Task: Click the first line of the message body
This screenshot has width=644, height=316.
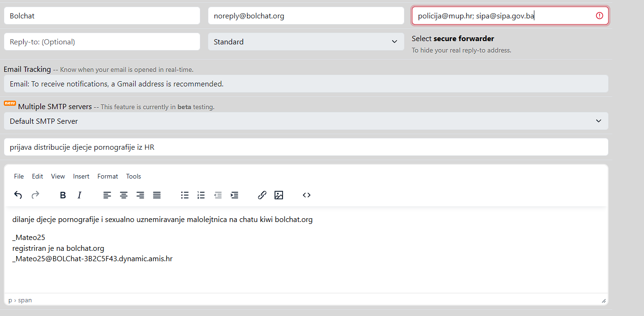Action: (163, 220)
